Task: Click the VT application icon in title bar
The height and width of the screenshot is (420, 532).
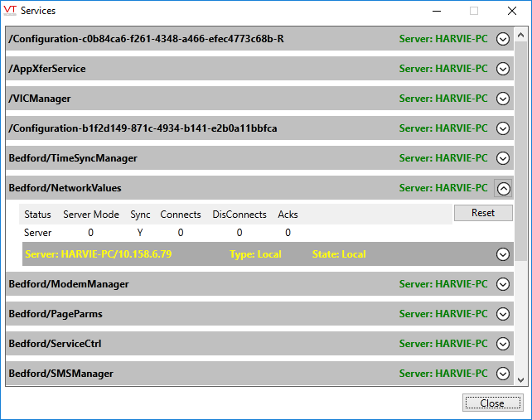Action: click(x=11, y=11)
